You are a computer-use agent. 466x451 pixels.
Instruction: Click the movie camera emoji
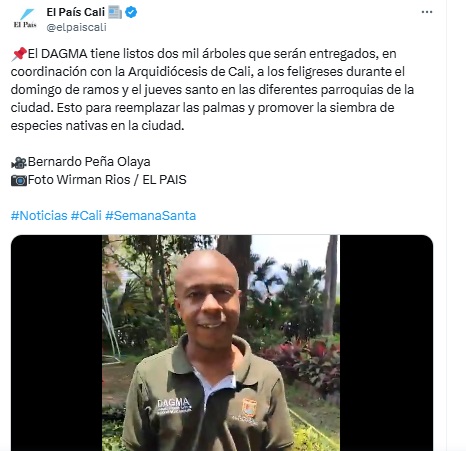tap(19, 162)
